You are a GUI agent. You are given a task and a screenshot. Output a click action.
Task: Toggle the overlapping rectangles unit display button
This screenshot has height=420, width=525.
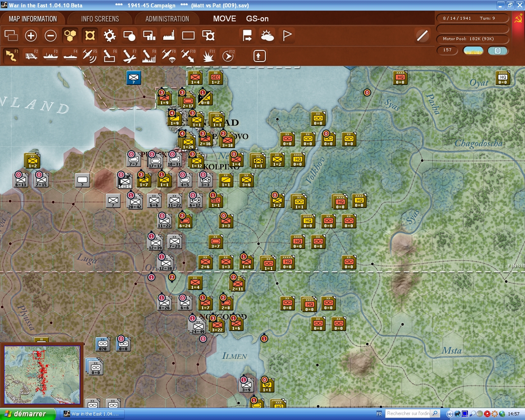point(11,36)
